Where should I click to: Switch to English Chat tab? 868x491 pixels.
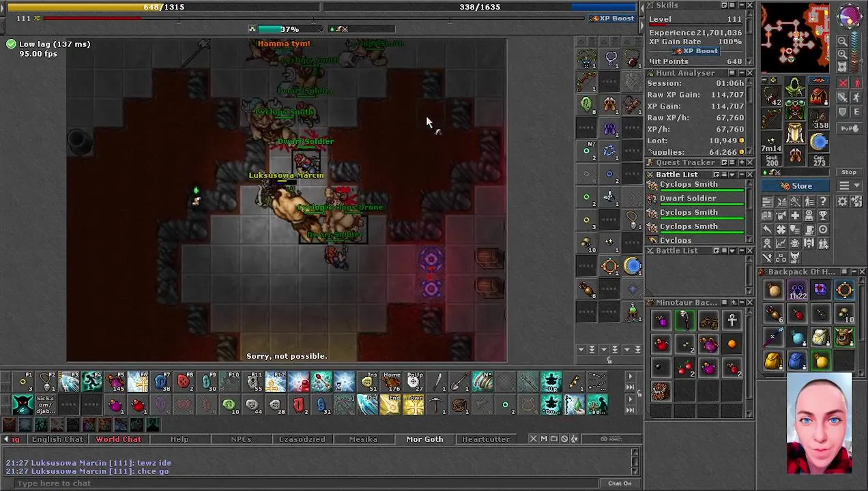click(x=57, y=439)
